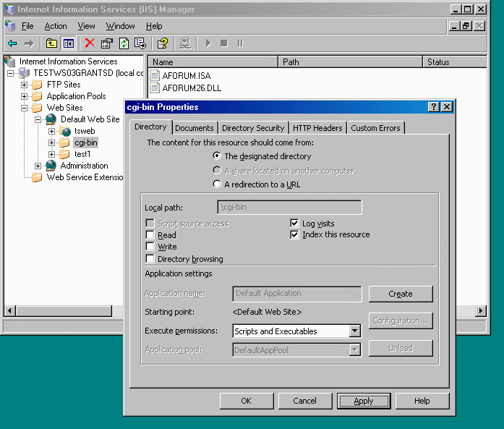Click the Up one level folder icon
Viewport: 504px width, 429px height.
coord(51,43)
